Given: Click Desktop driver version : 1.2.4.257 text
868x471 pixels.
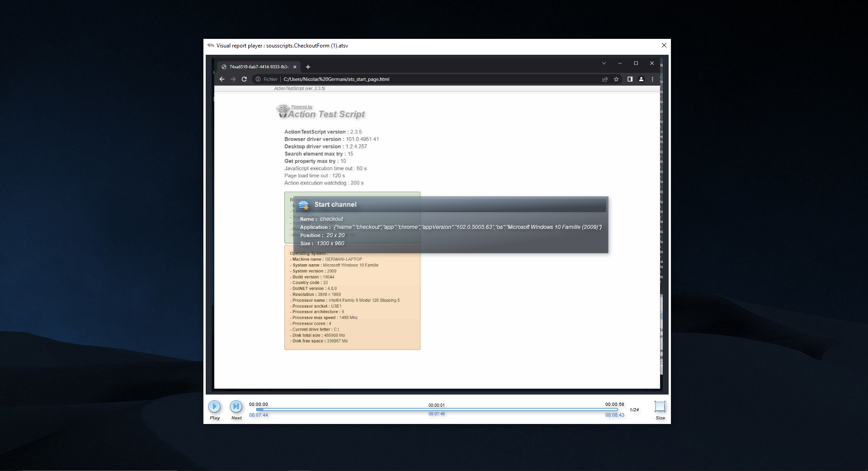Looking at the screenshot, I should pos(325,147).
